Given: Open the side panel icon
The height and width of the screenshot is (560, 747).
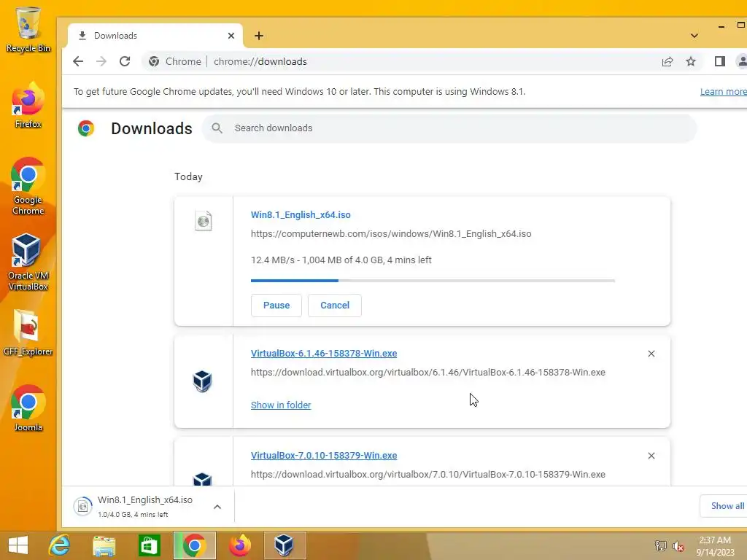Looking at the screenshot, I should pyautogui.click(x=719, y=61).
